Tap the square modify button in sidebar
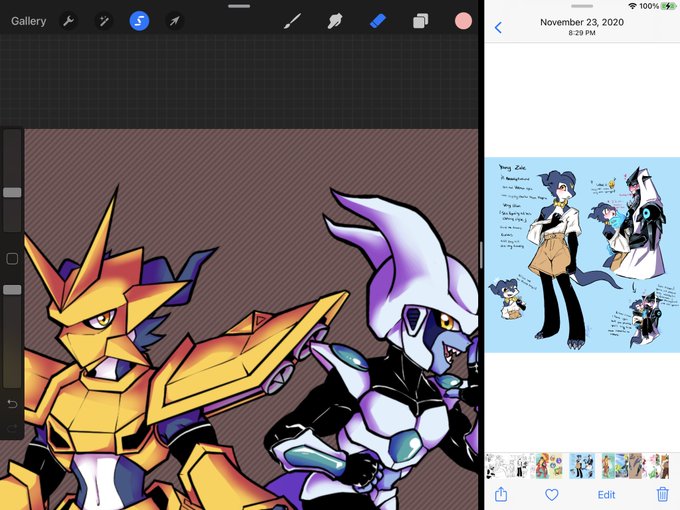This screenshot has height=510, width=680. point(12,259)
